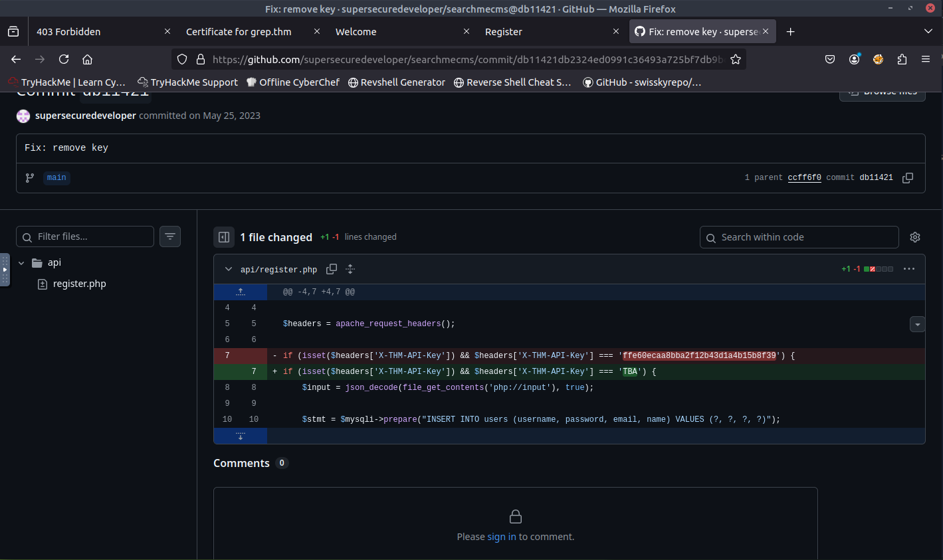Toggle the file filter options button

[x=170, y=236]
